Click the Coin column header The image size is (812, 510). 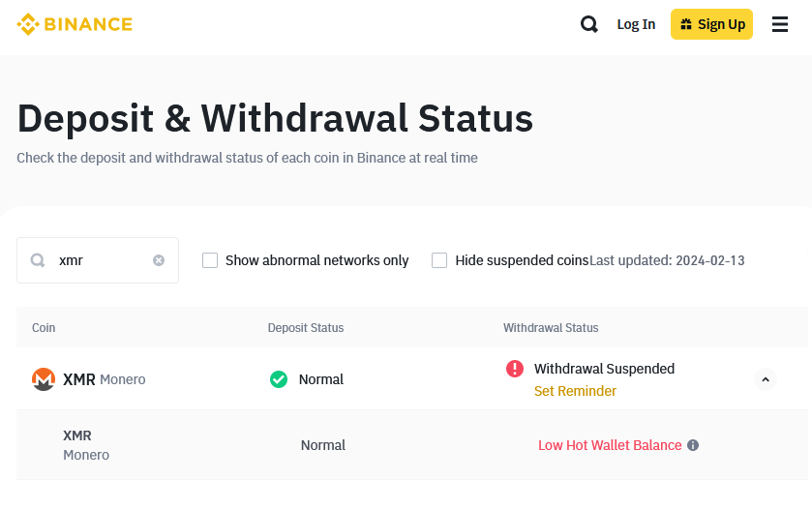click(44, 328)
